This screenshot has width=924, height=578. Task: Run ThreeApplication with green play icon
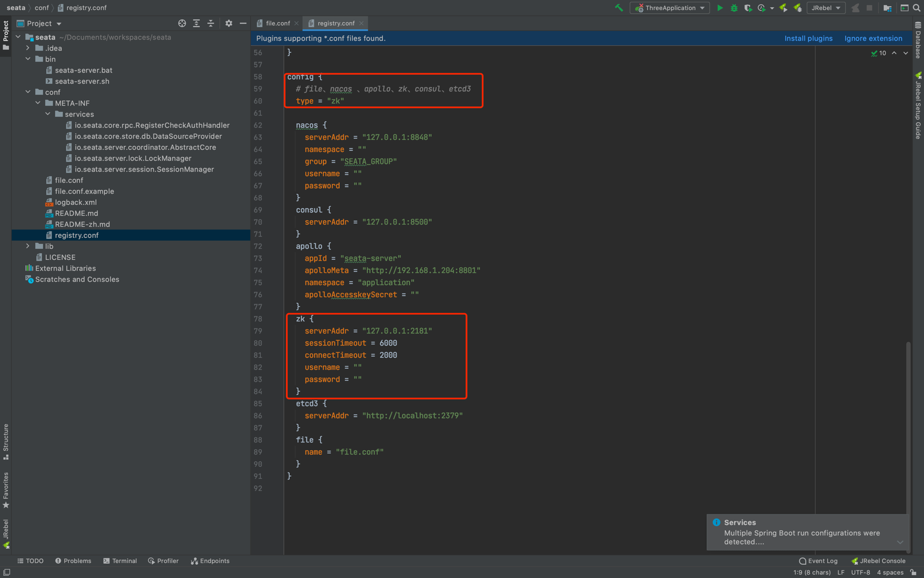coord(719,8)
